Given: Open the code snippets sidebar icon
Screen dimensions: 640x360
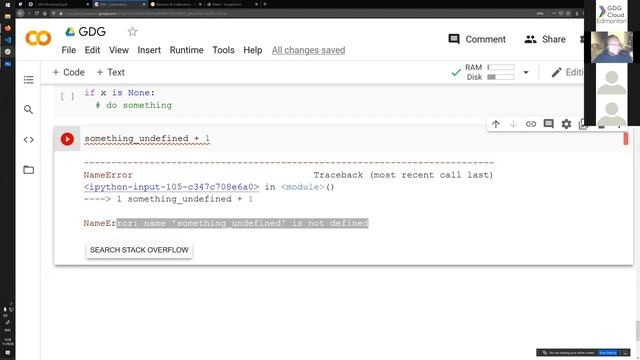Looking at the screenshot, I should point(29,140).
